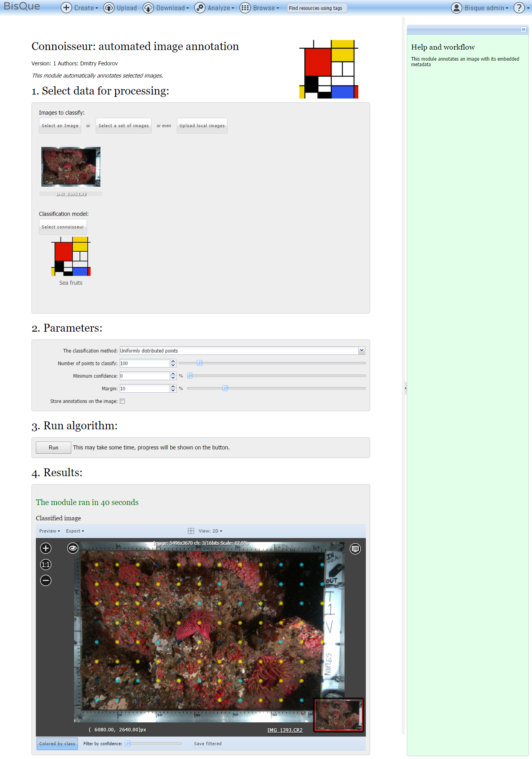Open the Preview dropdown in viewer

coord(50,531)
